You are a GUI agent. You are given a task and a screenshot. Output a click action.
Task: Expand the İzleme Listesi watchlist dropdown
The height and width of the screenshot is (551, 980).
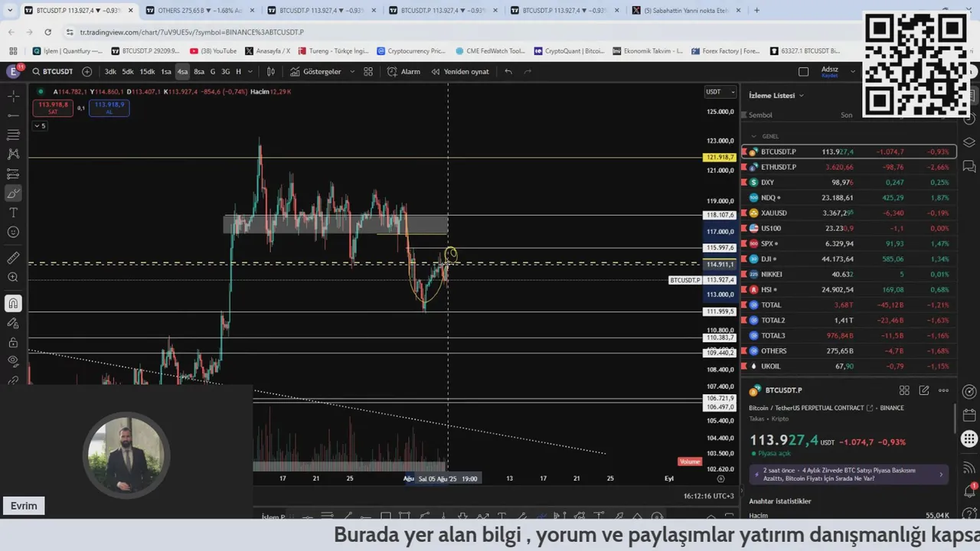(776, 95)
